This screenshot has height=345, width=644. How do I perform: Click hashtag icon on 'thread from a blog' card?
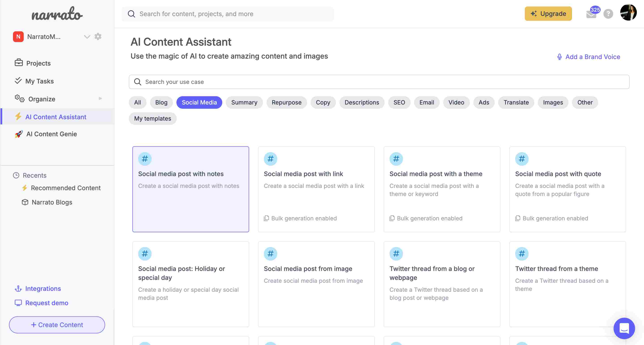396,254
